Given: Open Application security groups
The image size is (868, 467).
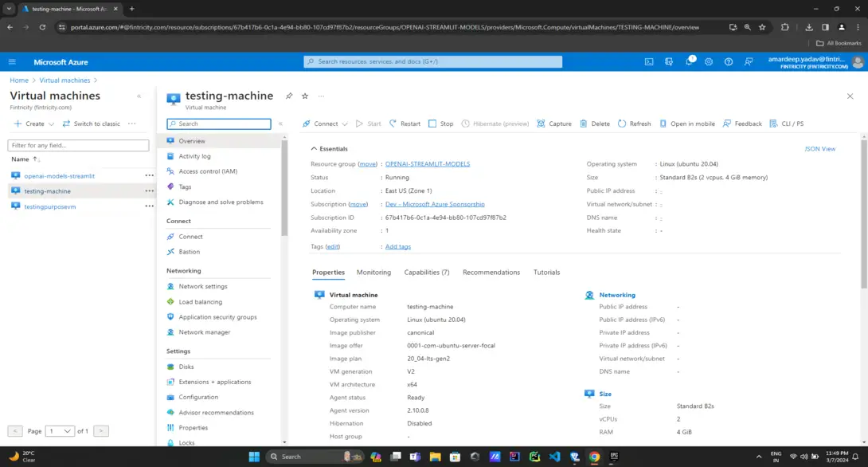Looking at the screenshot, I should click(219, 317).
